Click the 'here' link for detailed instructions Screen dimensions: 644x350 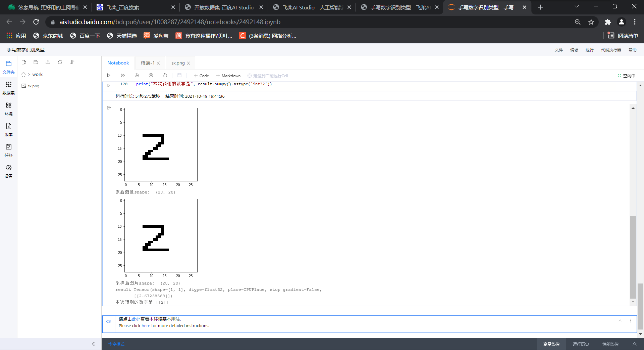pyautogui.click(x=146, y=325)
